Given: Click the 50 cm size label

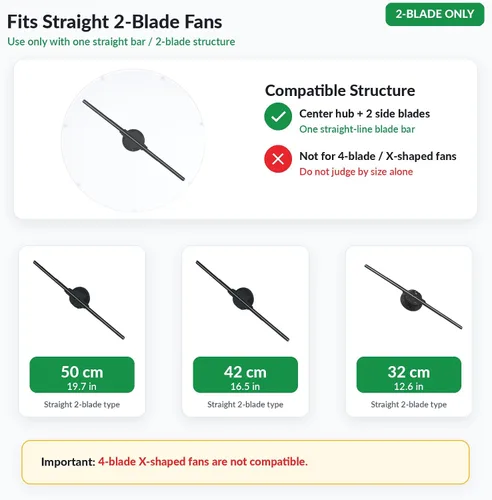Looking at the screenshot, I should tap(82, 375).
